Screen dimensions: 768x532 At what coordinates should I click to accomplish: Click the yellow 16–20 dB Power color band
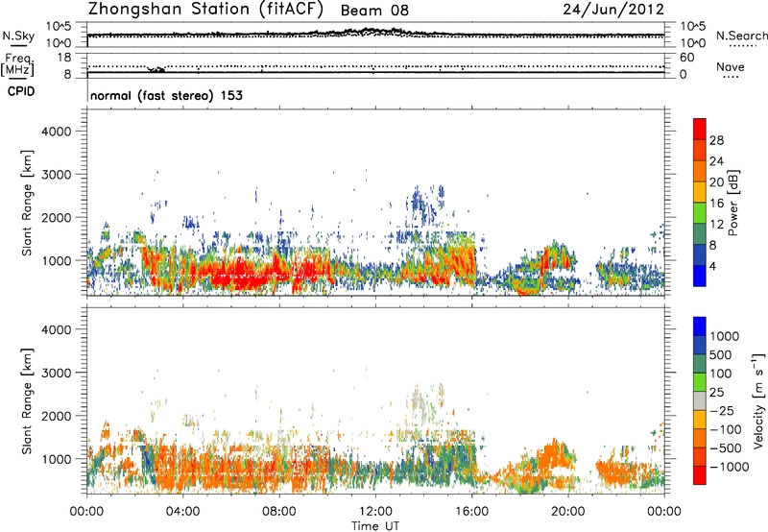[x=700, y=191]
